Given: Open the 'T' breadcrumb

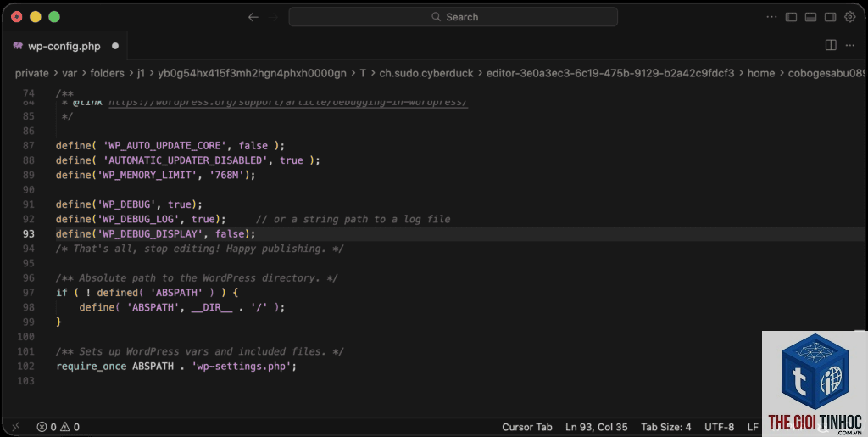Looking at the screenshot, I should tap(363, 73).
